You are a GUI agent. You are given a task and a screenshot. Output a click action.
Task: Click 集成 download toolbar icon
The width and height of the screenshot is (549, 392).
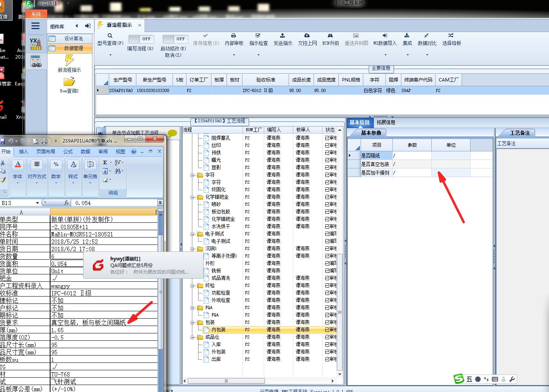[x=407, y=35]
